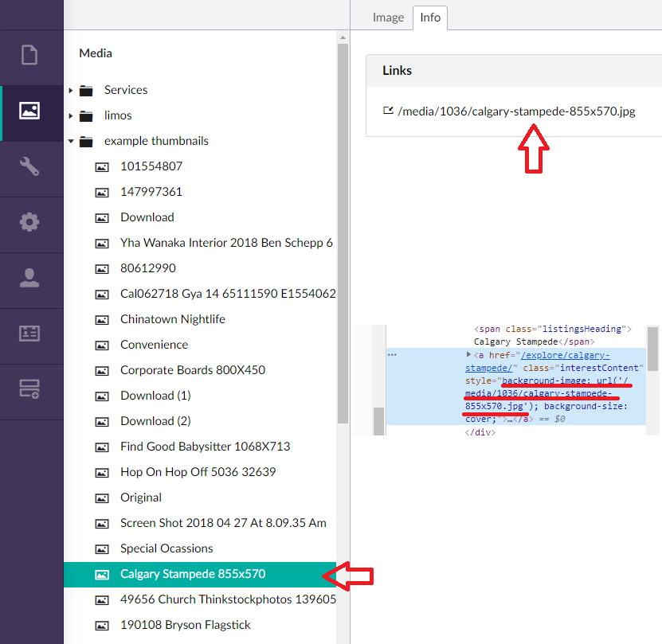The width and height of the screenshot is (662, 644).
Task: Select the Original media item
Action: click(x=140, y=498)
